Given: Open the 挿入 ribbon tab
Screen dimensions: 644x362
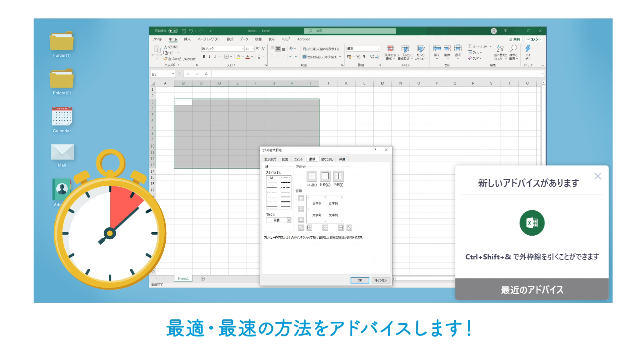Looking at the screenshot, I should pyautogui.click(x=187, y=39).
